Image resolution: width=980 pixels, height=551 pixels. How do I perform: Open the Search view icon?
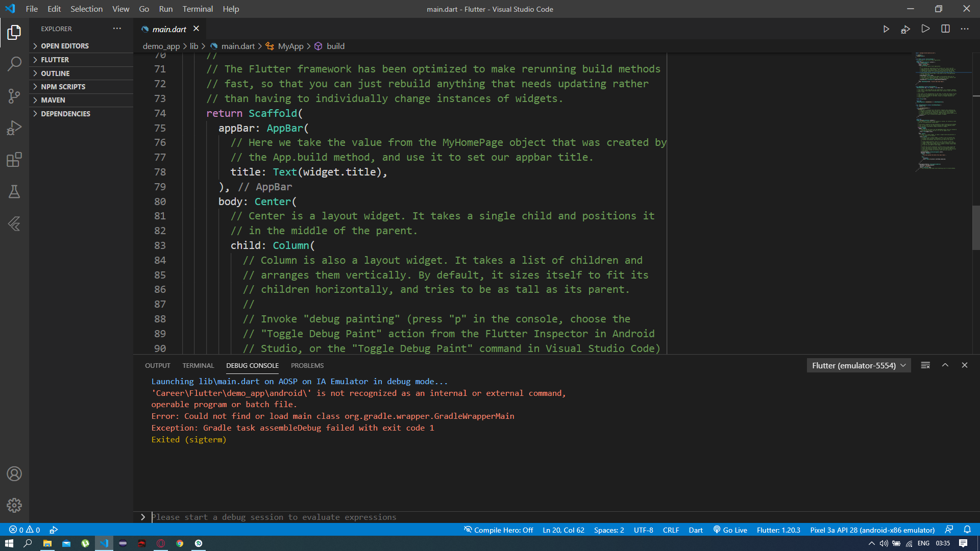[14, 64]
